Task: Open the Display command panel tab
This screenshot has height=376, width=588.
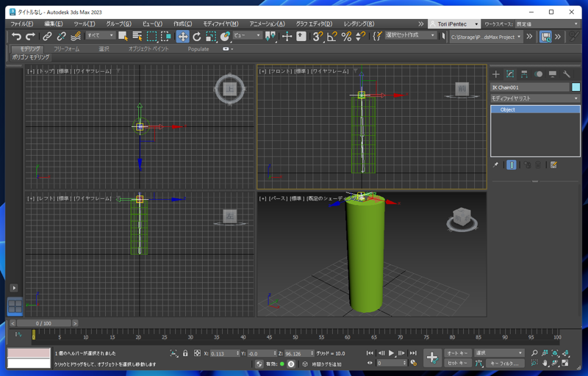Action: click(553, 74)
